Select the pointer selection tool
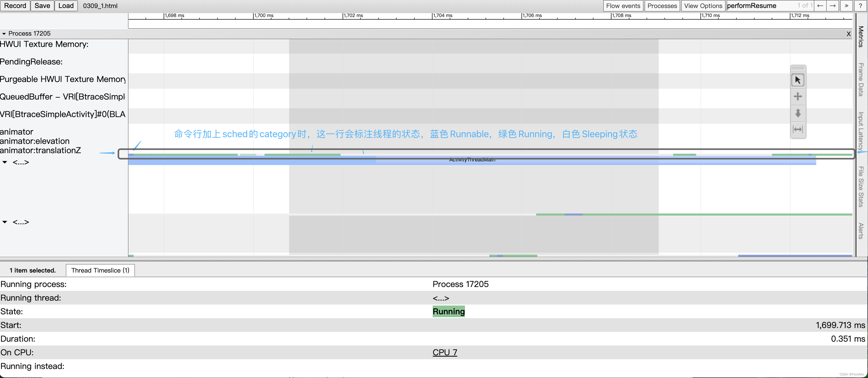This screenshot has width=868, height=378. pyautogui.click(x=798, y=80)
